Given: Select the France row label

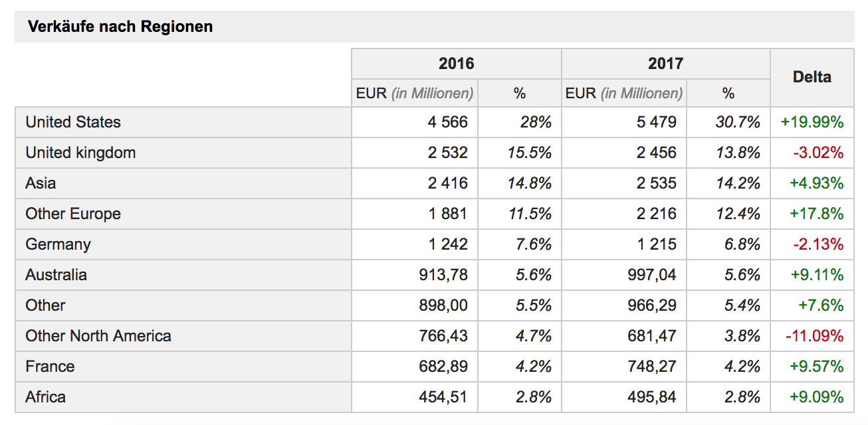Looking at the screenshot, I should tap(50, 367).
